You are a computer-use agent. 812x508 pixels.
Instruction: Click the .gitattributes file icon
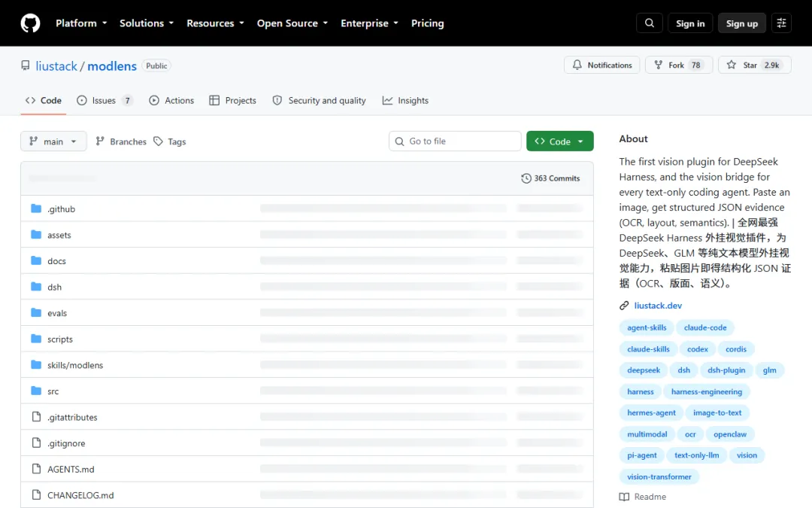coord(36,417)
